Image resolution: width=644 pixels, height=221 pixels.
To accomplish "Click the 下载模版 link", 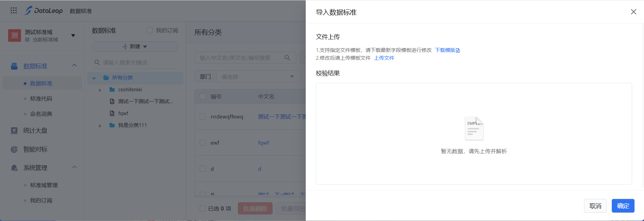I will pos(445,50).
